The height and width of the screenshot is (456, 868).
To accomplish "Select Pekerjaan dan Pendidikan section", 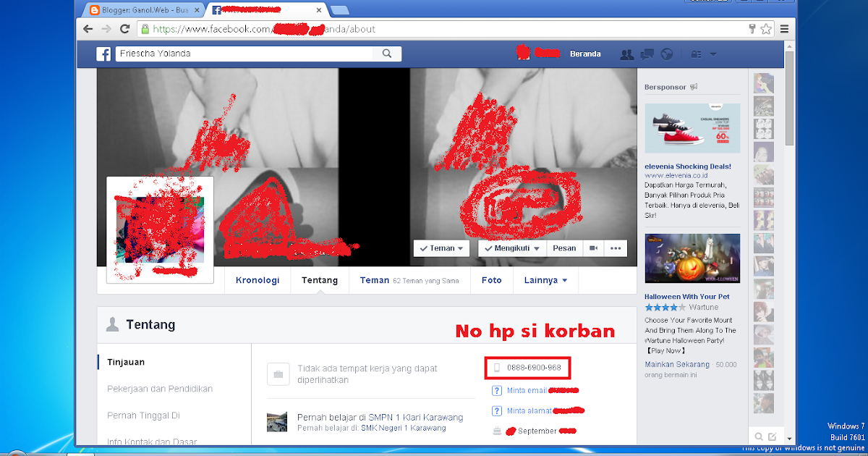I will (x=160, y=389).
